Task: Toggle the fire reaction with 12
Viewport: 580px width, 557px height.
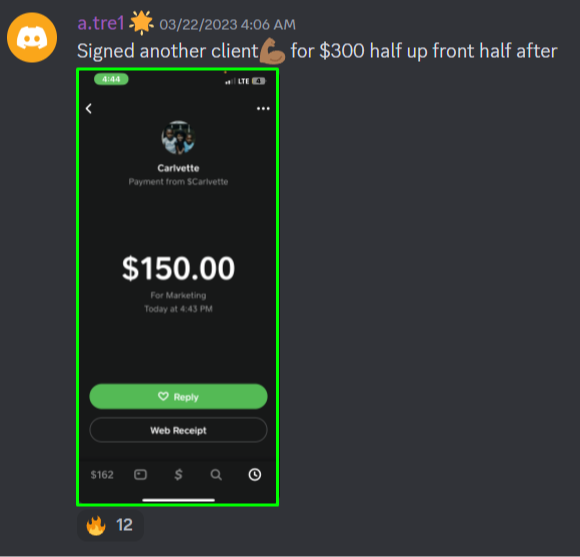Action: coord(110,525)
